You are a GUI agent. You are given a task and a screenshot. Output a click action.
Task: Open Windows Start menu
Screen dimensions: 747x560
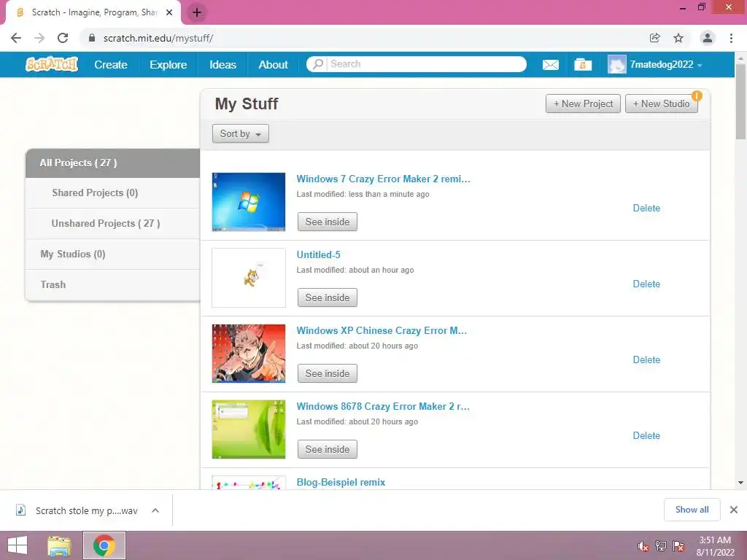(x=18, y=545)
